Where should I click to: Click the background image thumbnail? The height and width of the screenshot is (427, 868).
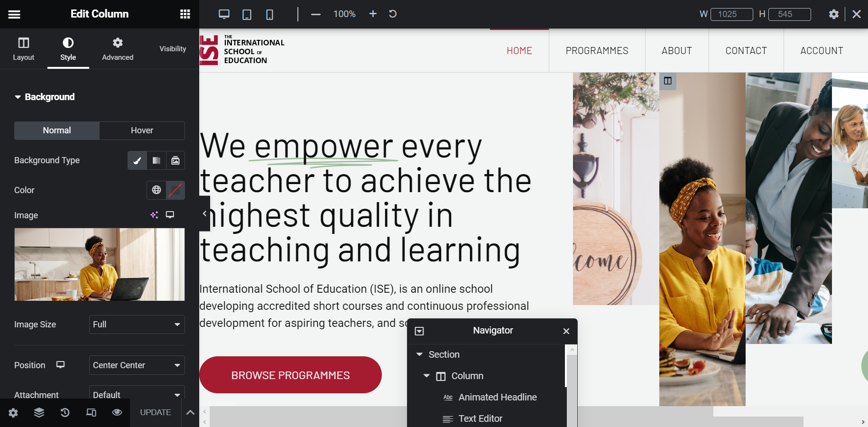click(99, 264)
